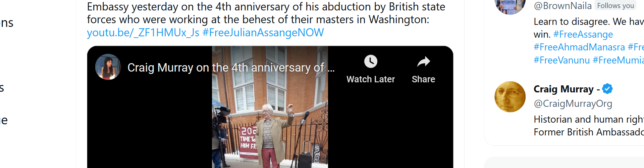Open Craig Murray's profile picture
Image resolution: width=644 pixels, height=168 pixels.
[x=510, y=97]
